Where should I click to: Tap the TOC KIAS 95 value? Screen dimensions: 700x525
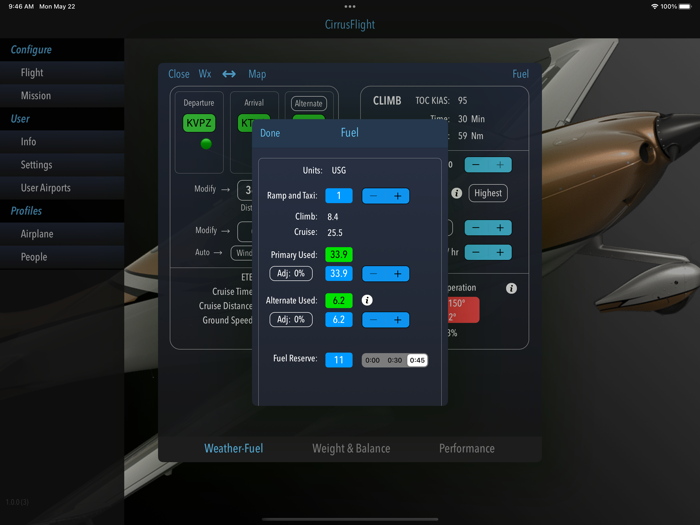tap(462, 101)
